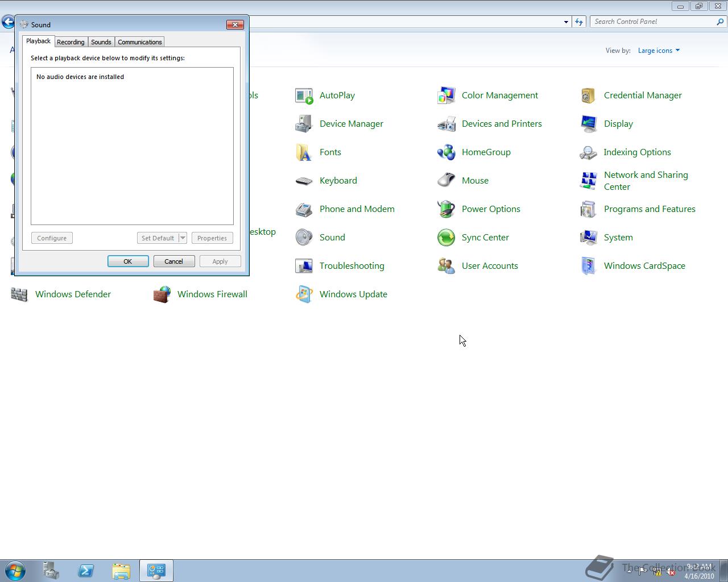728x582 pixels.
Task: Open Programs and Features icon
Action: (589, 209)
